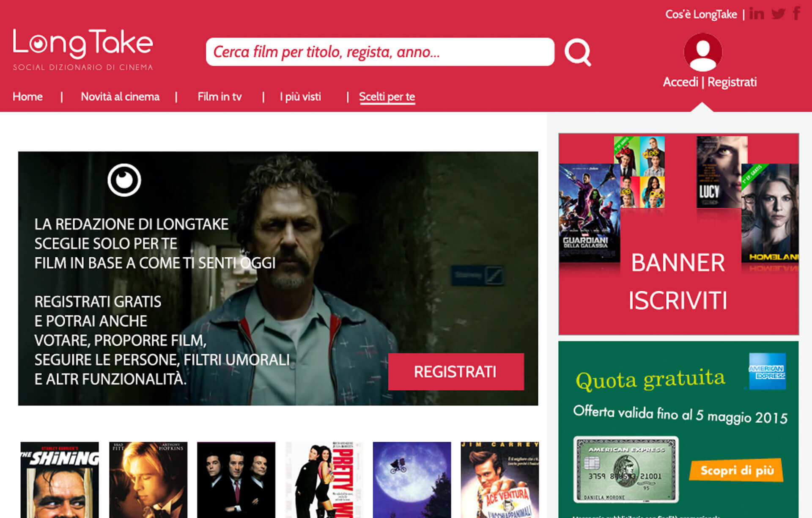Click the American Express card image

pyautogui.click(x=626, y=469)
